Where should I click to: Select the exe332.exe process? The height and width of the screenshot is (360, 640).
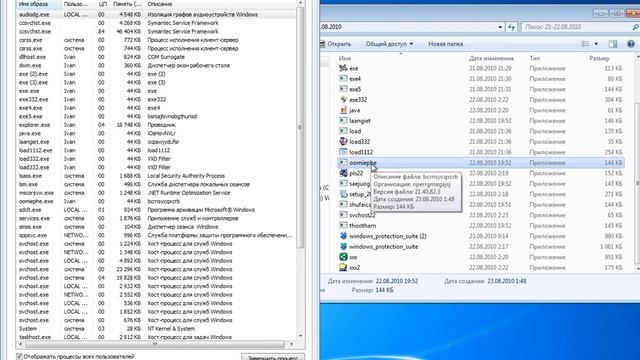click(156, 99)
